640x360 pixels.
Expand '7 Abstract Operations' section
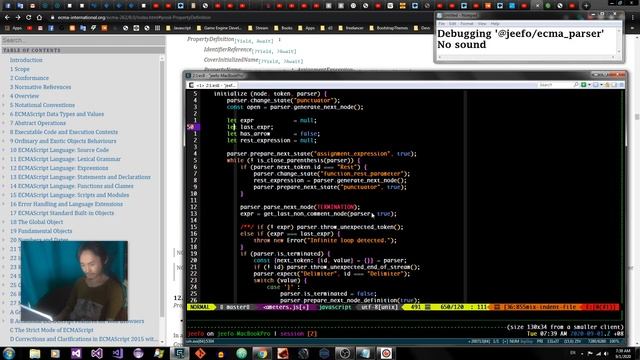(x=4, y=123)
